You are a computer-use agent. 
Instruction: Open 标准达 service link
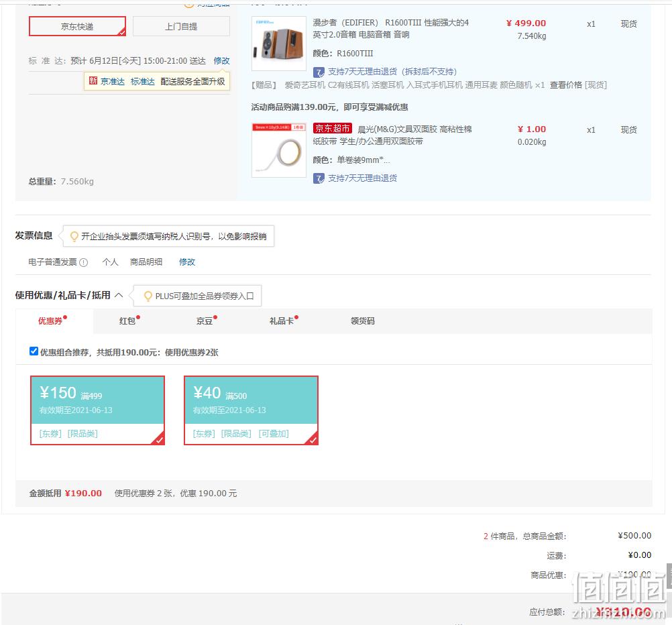143,81
